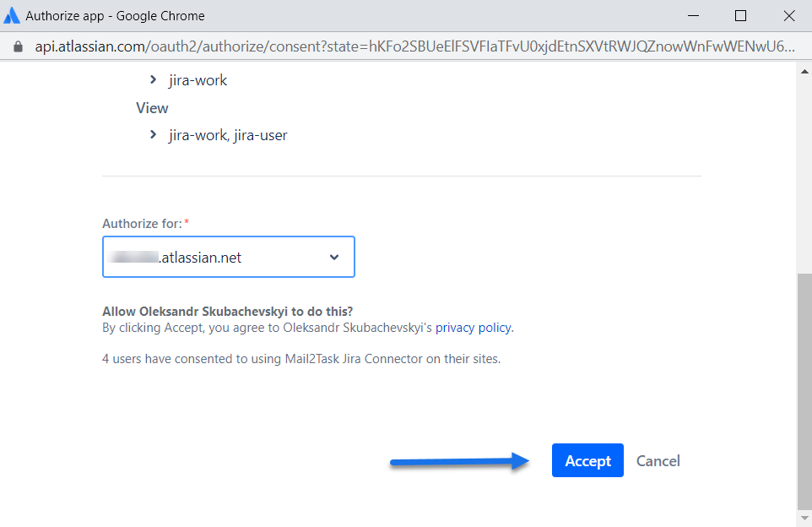
Task: Click the vertical scrollbar thumb
Action: click(x=804, y=388)
